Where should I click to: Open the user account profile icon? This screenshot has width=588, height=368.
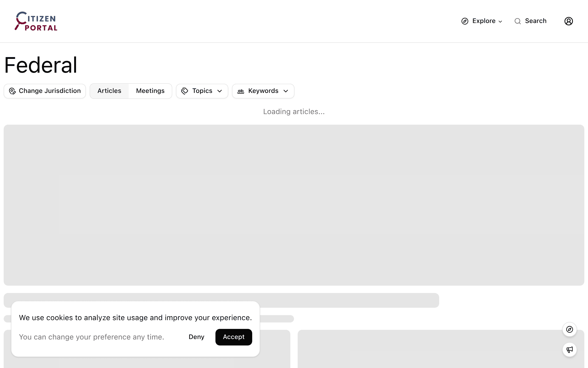(568, 21)
